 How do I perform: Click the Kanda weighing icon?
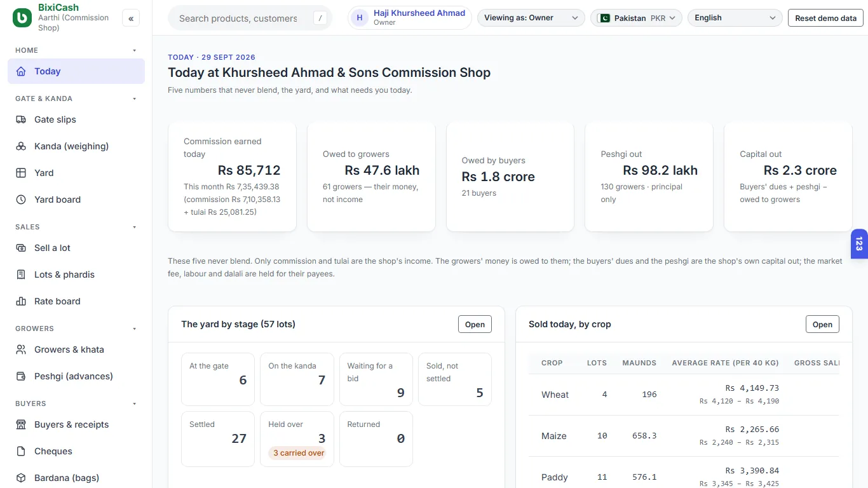(22, 146)
